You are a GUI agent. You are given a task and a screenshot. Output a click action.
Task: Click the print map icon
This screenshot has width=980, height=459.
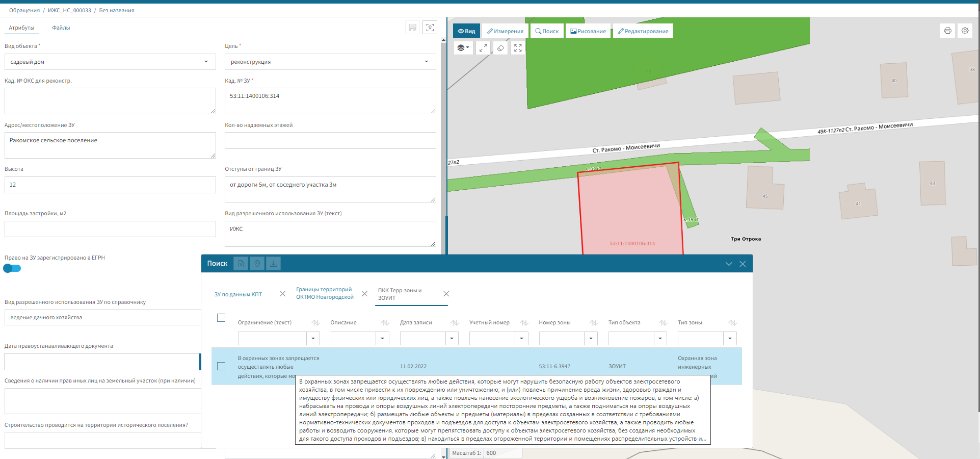click(947, 31)
